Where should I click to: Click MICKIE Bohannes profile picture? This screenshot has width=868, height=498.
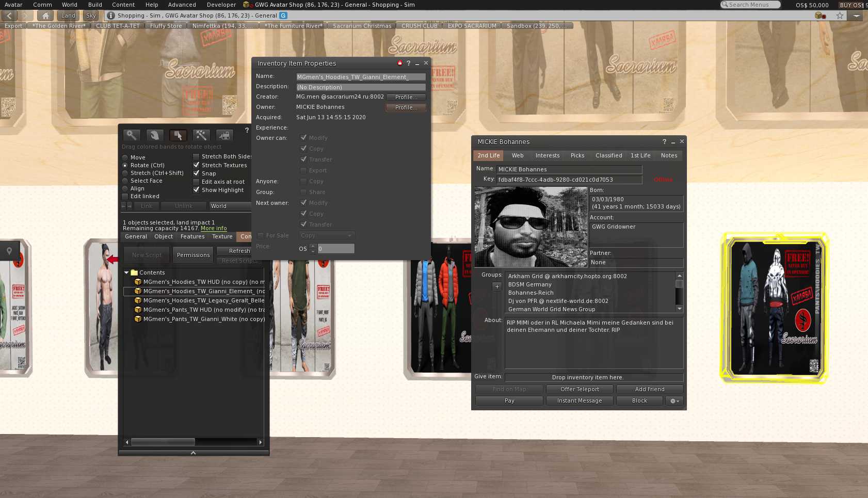pos(531,227)
